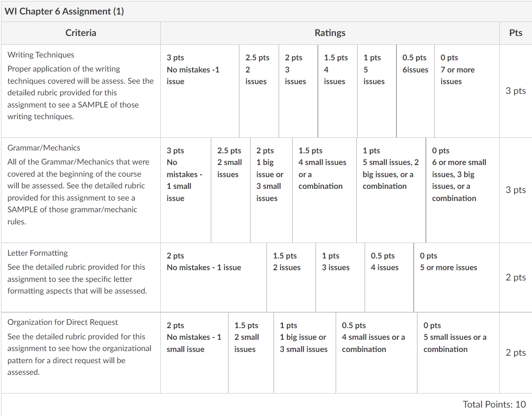
Task: Select the Letter Formatting criterion title
Action: pyautogui.click(x=38, y=253)
